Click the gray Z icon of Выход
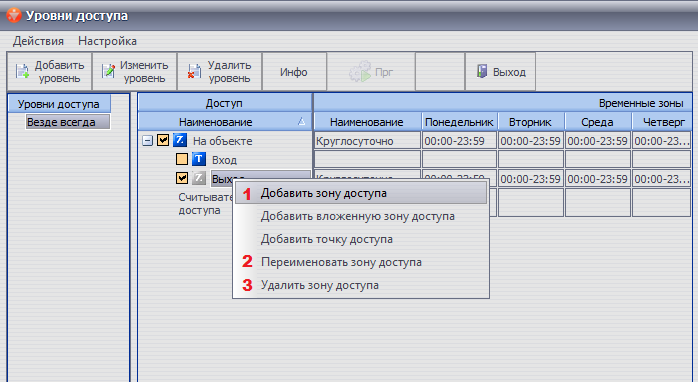The height and width of the screenshot is (382, 698). tap(199, 178)
